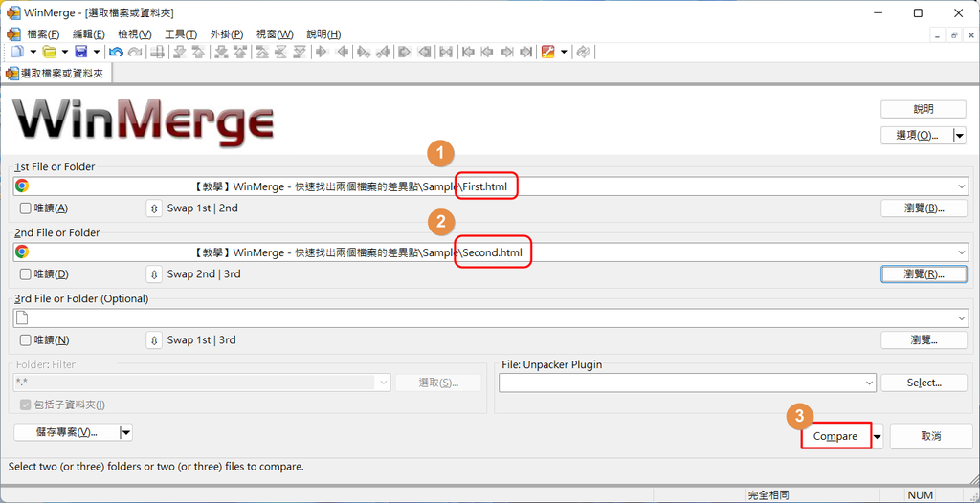Open the dropdown arrow beside Compare

point(879,436)
